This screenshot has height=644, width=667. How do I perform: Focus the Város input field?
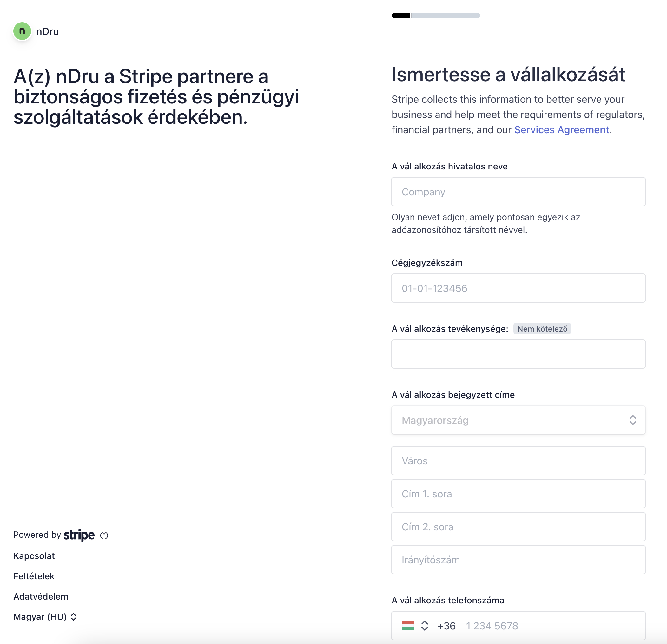coord(518,461)
